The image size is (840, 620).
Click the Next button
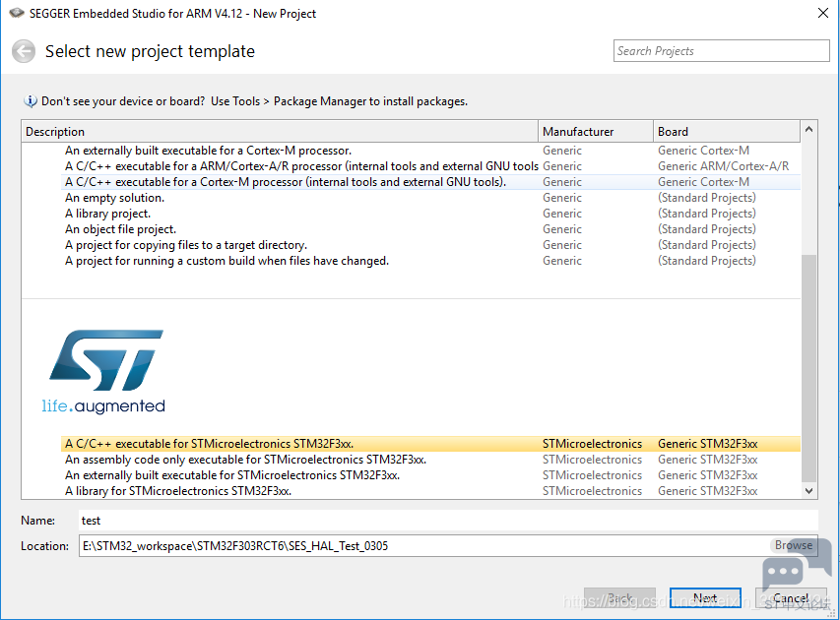705,598
